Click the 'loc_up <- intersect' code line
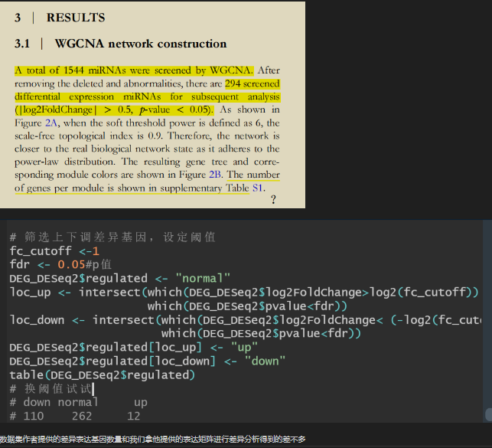This screenshot has width=492, height=448. pos(244,293)
